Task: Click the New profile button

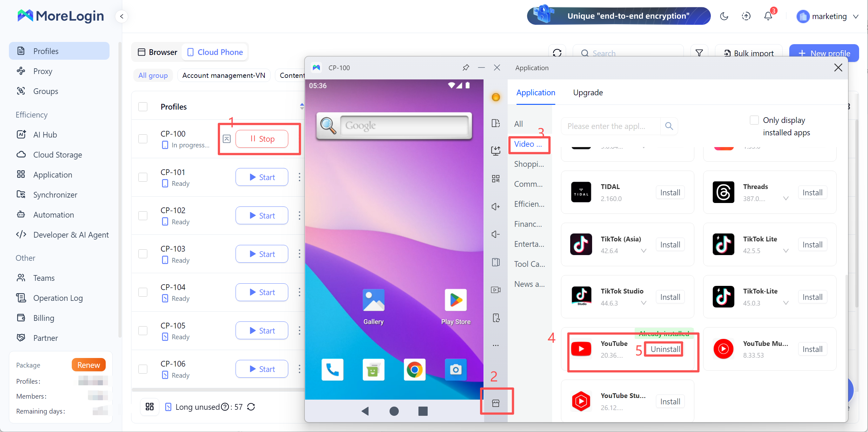Action: (824, 53)
